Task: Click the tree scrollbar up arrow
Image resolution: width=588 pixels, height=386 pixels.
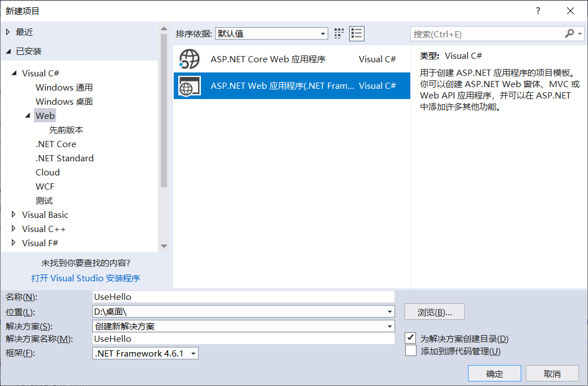Action: click(164, 28)
